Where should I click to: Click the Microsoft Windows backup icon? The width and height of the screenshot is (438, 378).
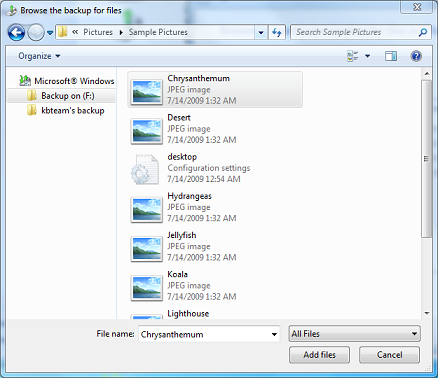click(x=25, y=81)
